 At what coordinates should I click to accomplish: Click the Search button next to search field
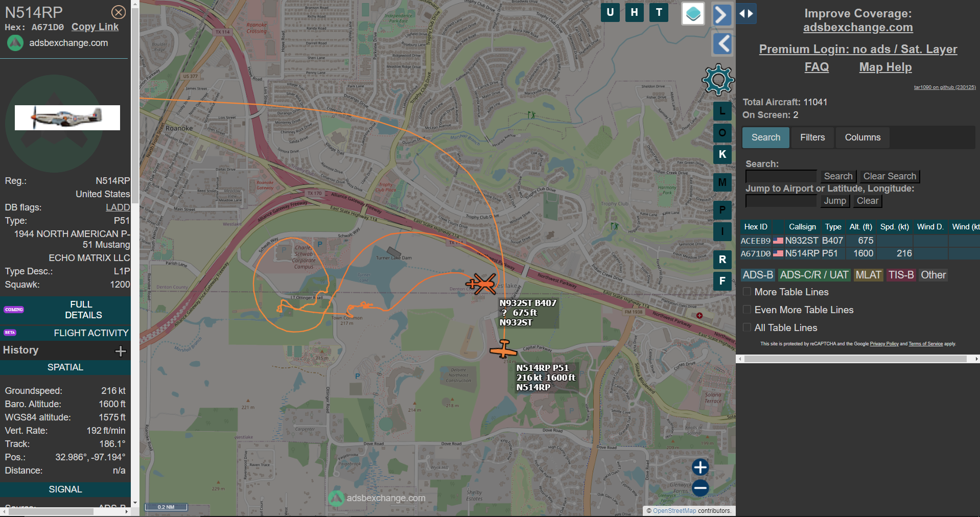838,176
